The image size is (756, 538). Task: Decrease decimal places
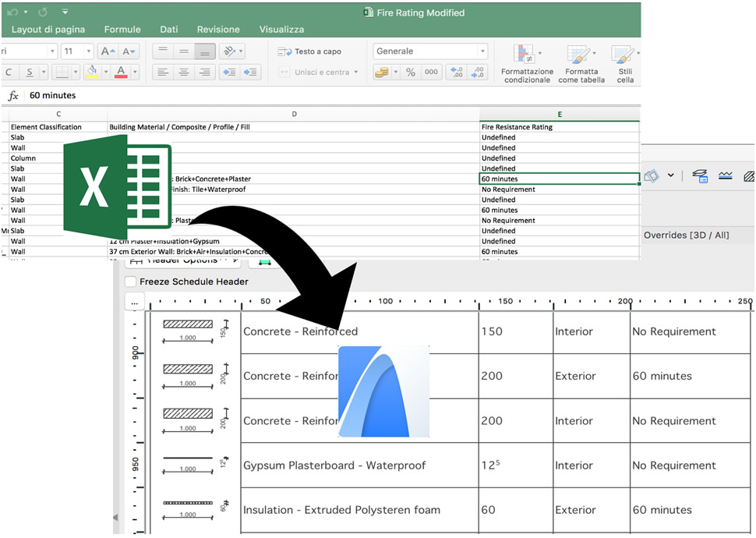(x=477, y=72)
